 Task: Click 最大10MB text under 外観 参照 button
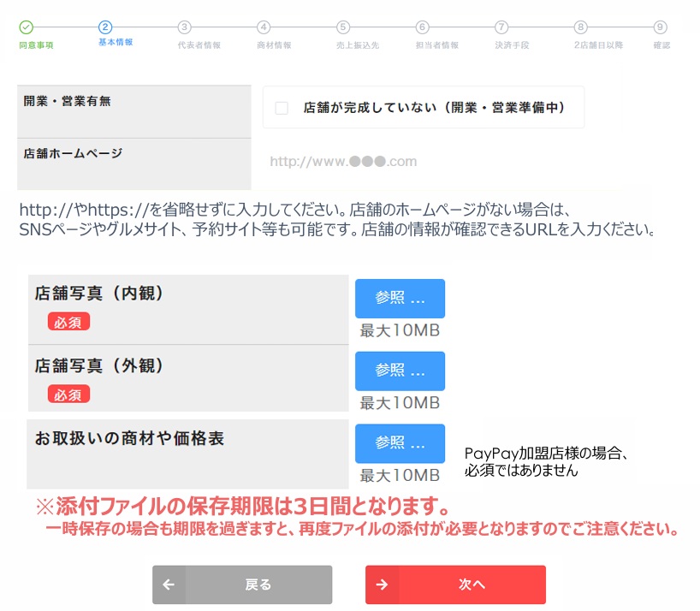[400, 403]
